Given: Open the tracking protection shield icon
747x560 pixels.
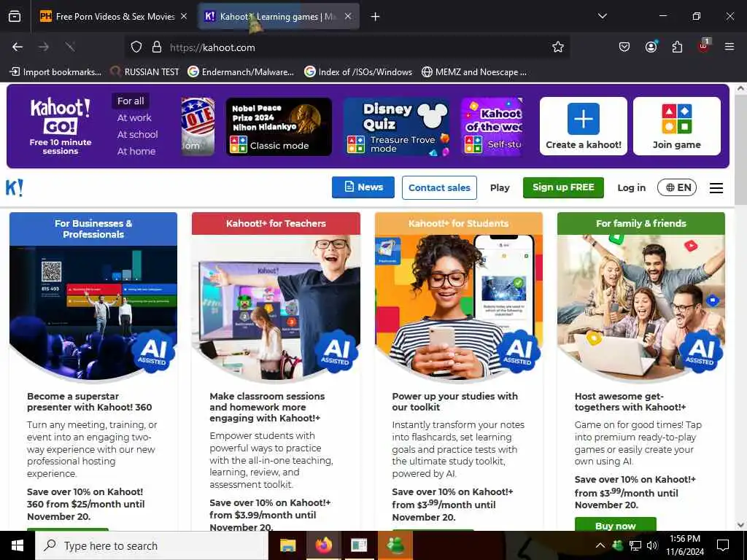Looking at the screenshot, I should coord(136,47).
